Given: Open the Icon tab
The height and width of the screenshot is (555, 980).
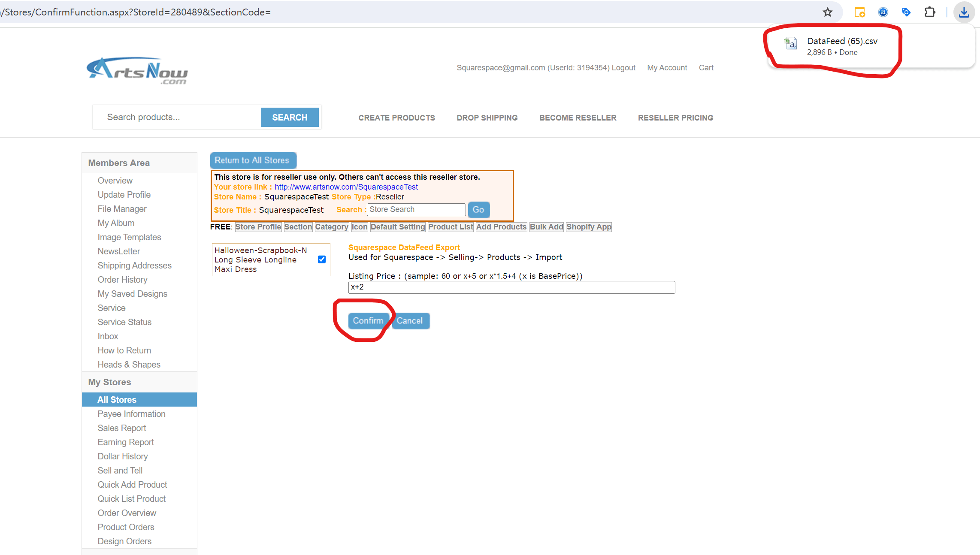Looking at the screenshot, I should click(x=360, y=227).
